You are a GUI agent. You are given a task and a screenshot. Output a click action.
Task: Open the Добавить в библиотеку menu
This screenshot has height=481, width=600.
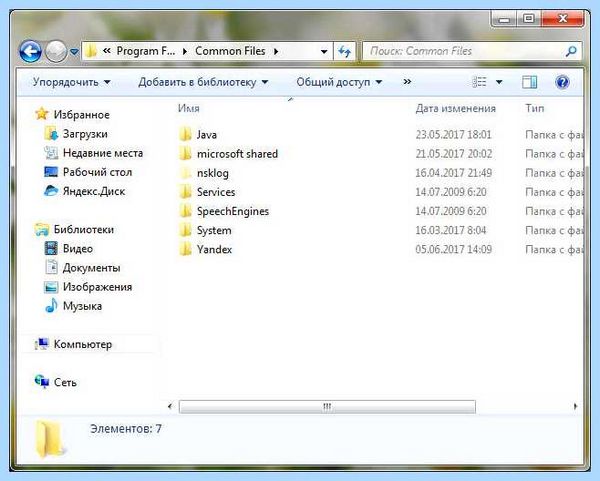pyautogui.click(x=203, y=82)
